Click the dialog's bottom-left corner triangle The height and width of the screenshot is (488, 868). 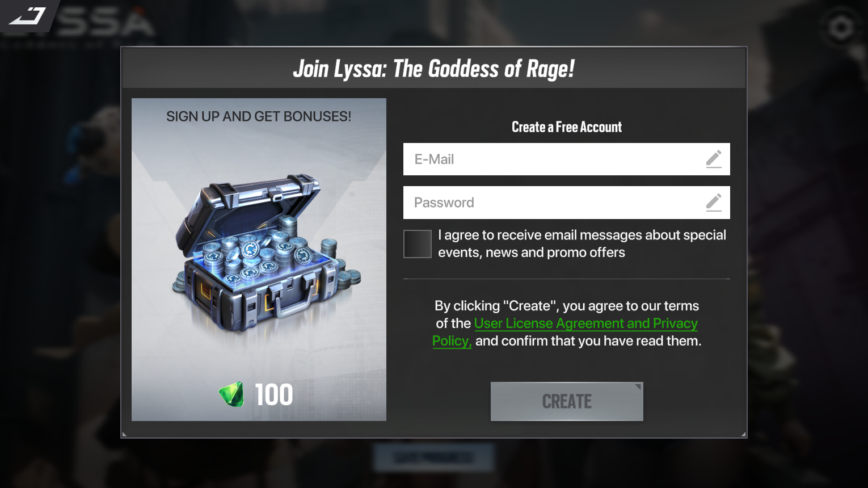click(125, 434)
